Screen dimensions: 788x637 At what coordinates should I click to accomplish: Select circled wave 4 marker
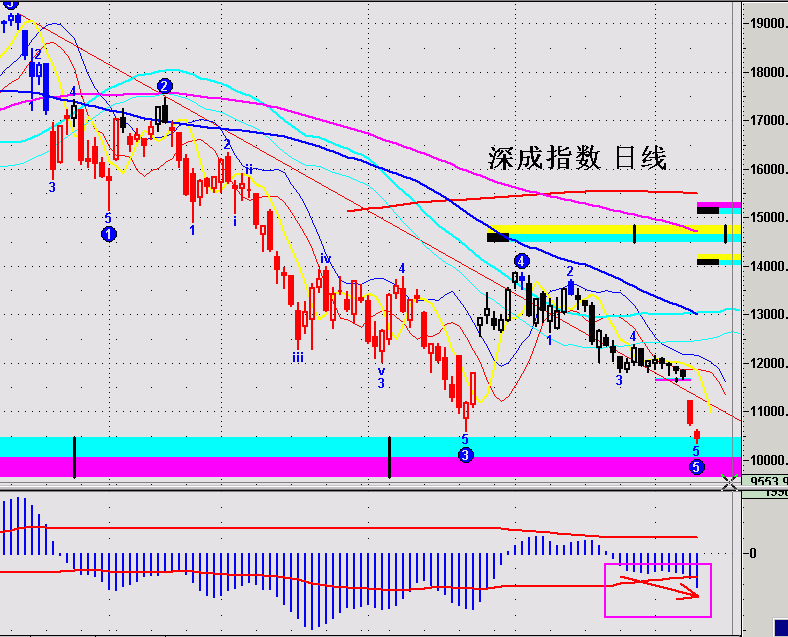(522, 261)
